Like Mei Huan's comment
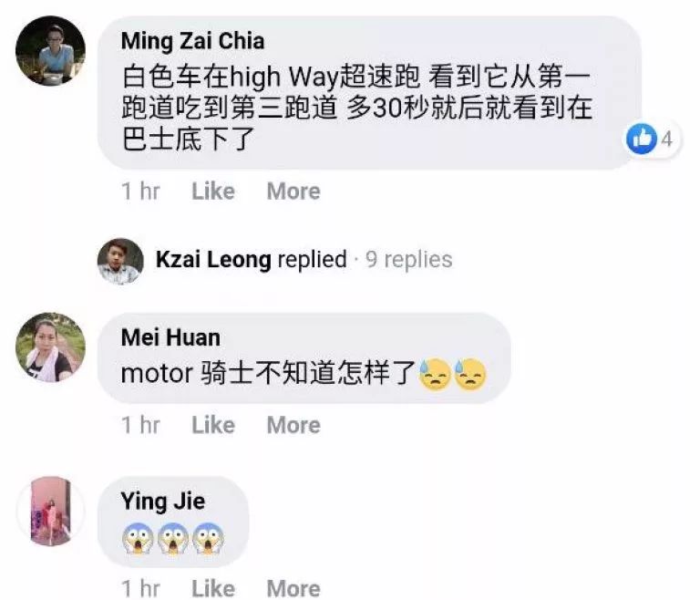 click(x=213, y=425)
